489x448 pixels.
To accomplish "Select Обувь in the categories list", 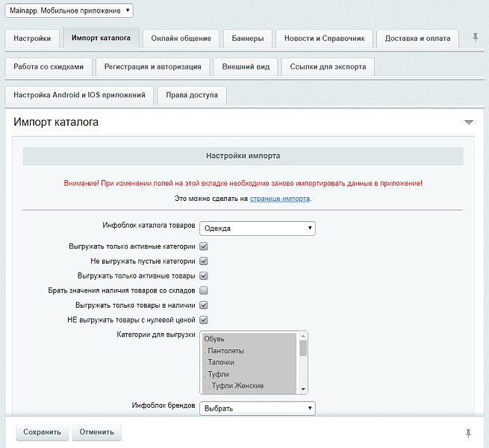I will tap(214, 339).
